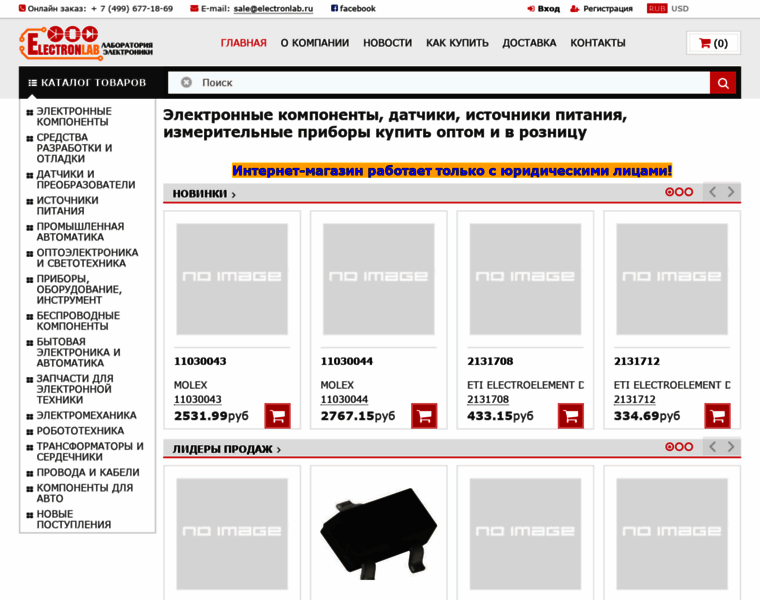Open Электромеханика category
This screenshot has height=600, width=760.
(x=86, y=415)
